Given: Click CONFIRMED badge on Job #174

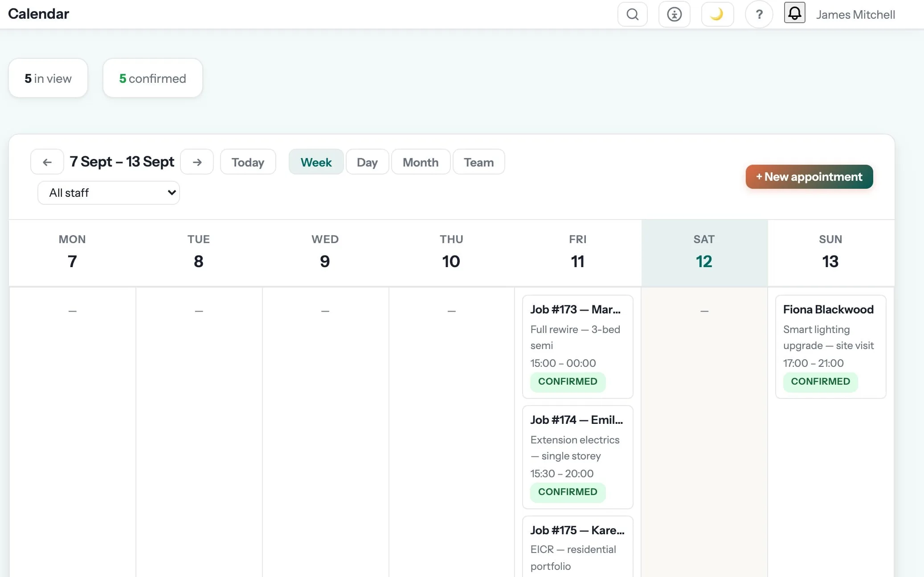Looking at the screenshot, I should [x=568, y=492].
